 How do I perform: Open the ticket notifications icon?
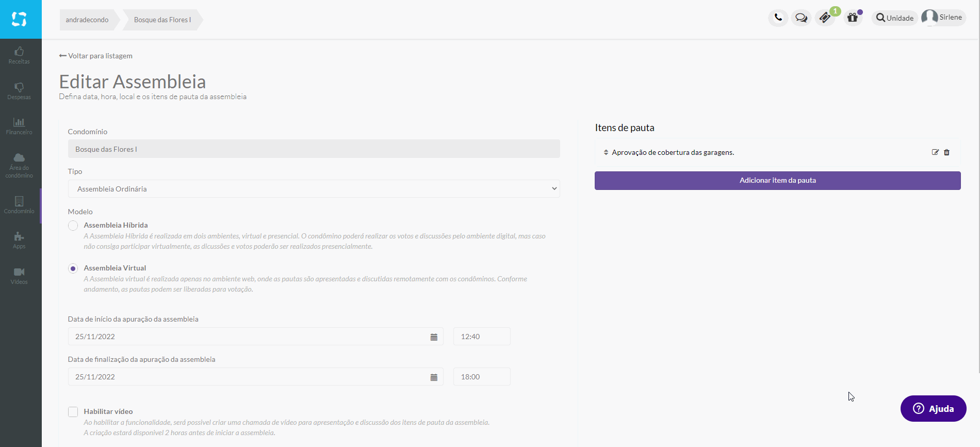(x=825, y=18)
